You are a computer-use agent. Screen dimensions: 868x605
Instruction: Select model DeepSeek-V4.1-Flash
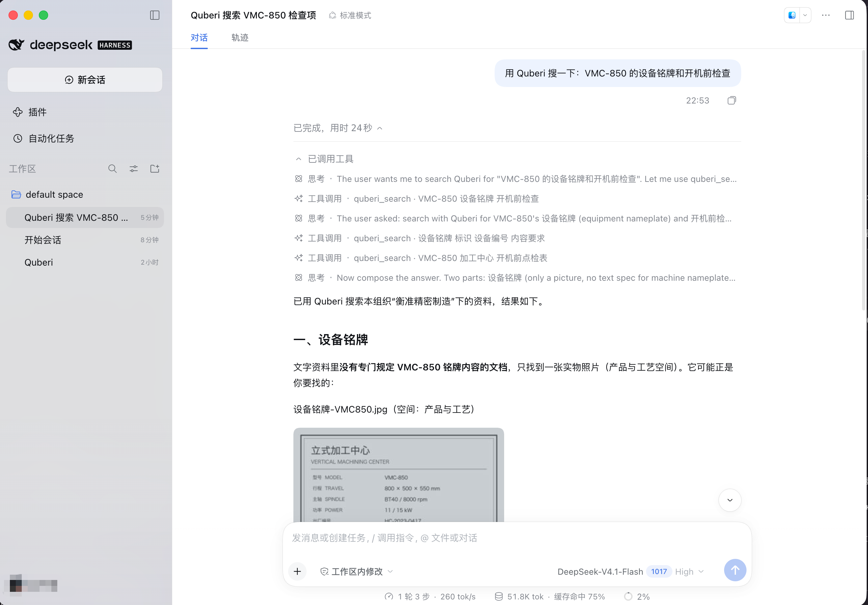coord(600,571)
